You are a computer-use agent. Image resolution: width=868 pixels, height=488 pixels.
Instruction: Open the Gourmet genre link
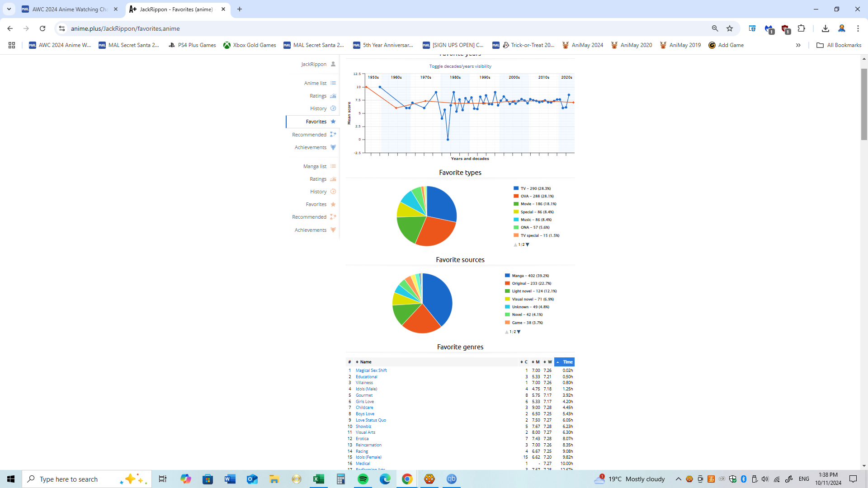tap(364, 395)
